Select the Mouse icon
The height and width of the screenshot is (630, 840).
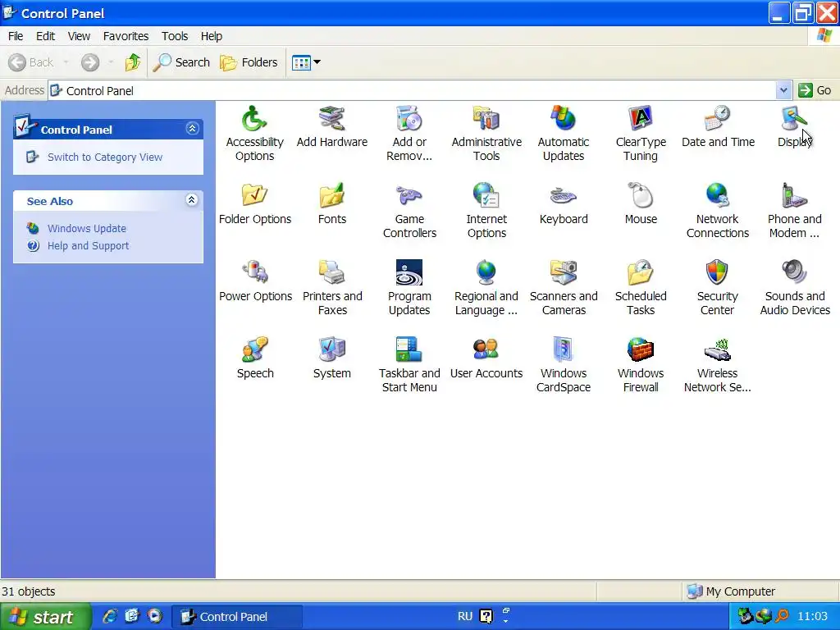(641, 195)
